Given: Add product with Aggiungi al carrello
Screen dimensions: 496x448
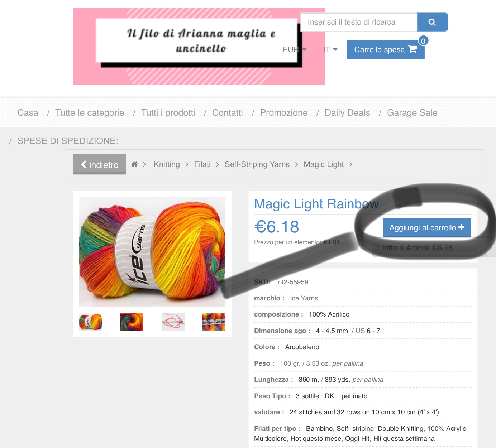Looking at the screenshot, I should click(x=427, y=228).
